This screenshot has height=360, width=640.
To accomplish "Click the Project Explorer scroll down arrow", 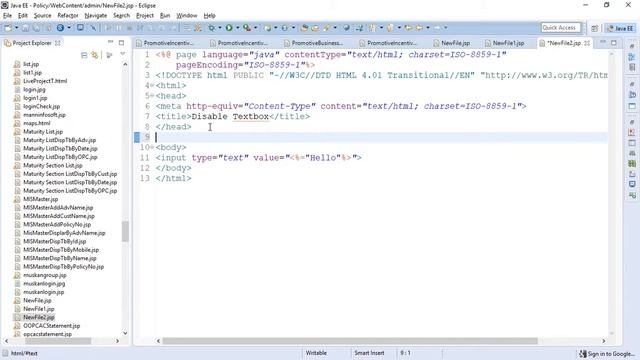I will [125, 333].
